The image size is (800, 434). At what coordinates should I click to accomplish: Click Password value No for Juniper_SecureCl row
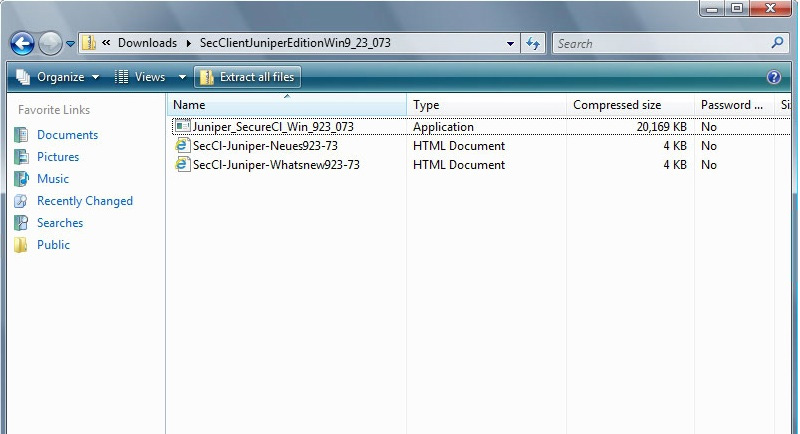pyautogui.click(x=709, y=127)
